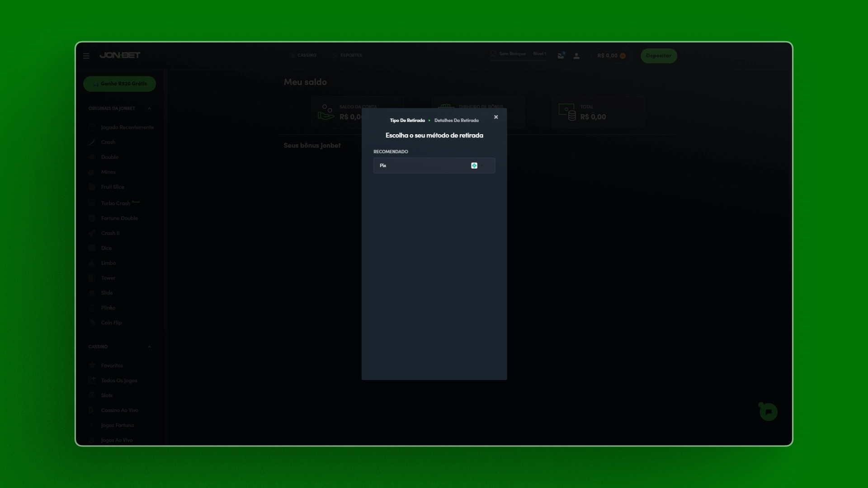Click the Total balance card icon
Screen dimensions: 868x488
click(x=567, y=113)
